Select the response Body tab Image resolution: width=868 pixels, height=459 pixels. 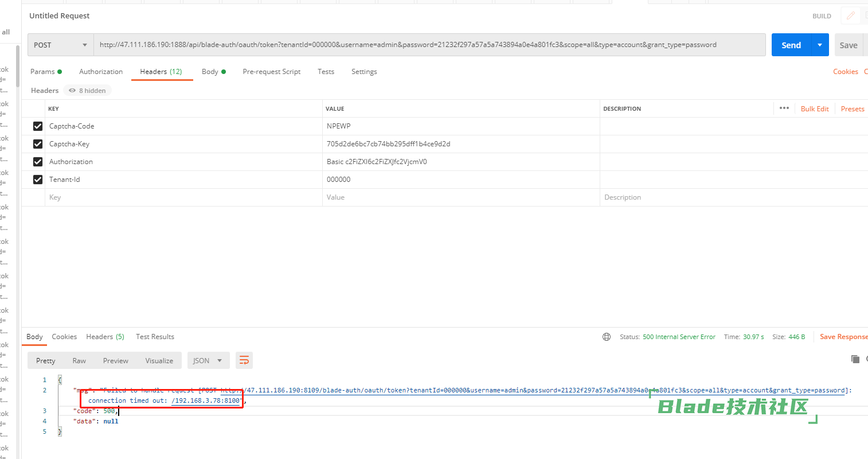[x=34, y=337]
